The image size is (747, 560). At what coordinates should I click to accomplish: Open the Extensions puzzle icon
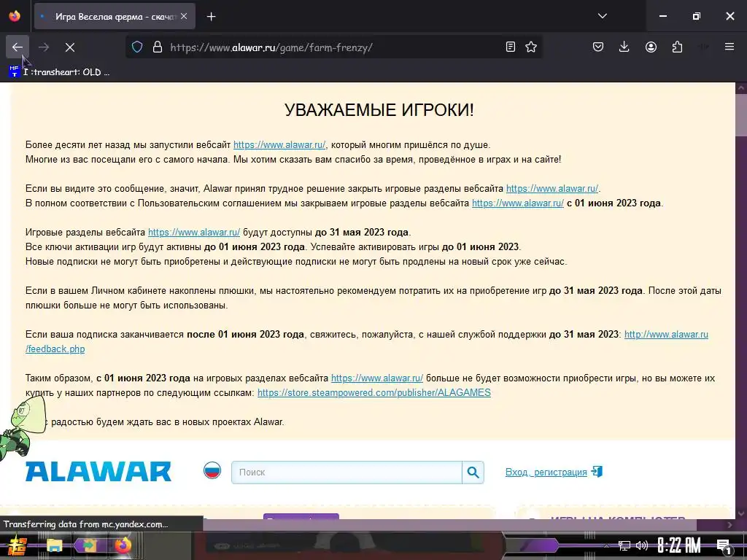click(x=677, y=47)
